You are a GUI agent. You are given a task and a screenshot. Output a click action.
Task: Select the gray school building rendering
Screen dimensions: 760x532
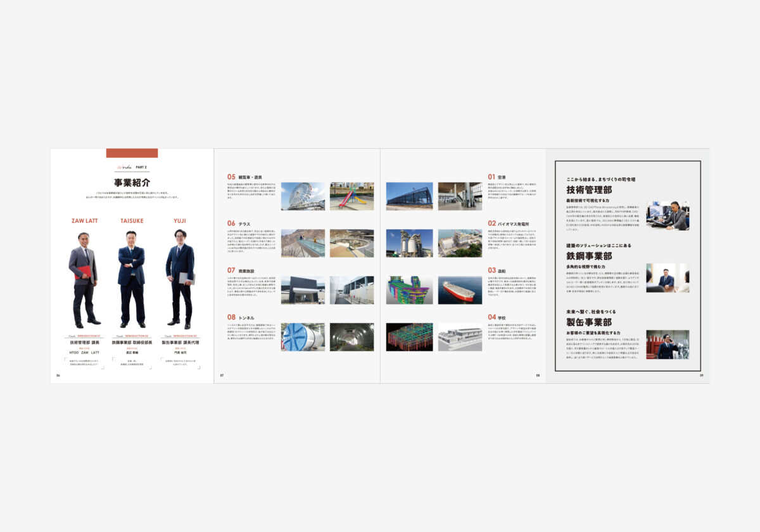point(460,337)
